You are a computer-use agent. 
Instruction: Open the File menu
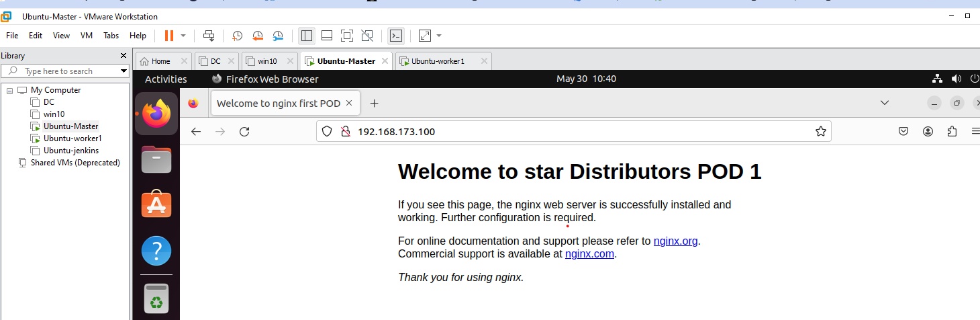pyautogui.click(x=12, y=36)
